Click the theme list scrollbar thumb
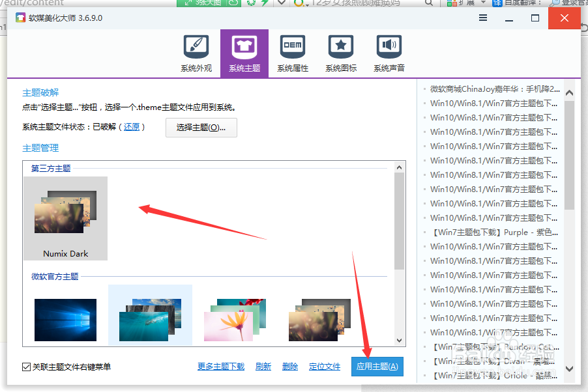The image size is (588, 392). coord(399,221)
